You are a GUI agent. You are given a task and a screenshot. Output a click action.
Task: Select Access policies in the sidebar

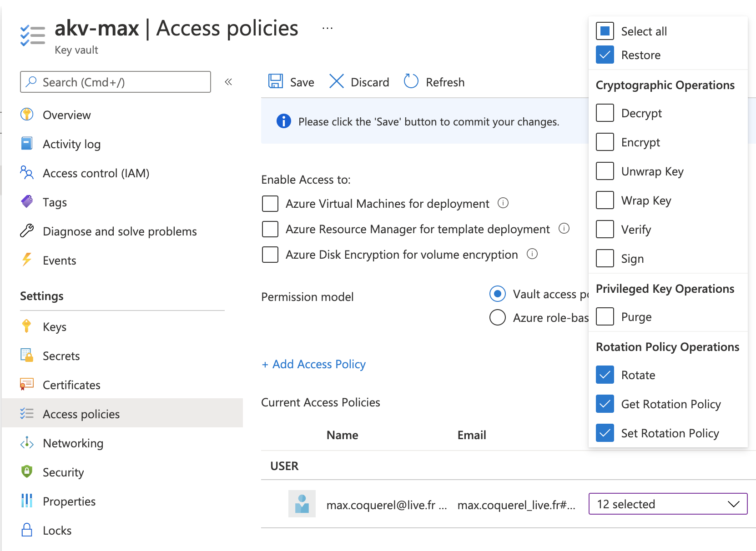click(x=80, y=414)
